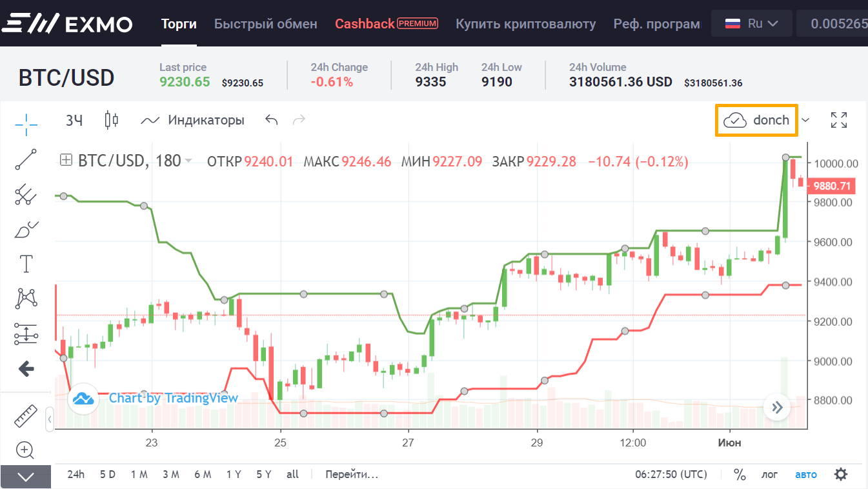
Task: Select the measure ruler tool
Action: pyautogui.click(x=26, y=417)
